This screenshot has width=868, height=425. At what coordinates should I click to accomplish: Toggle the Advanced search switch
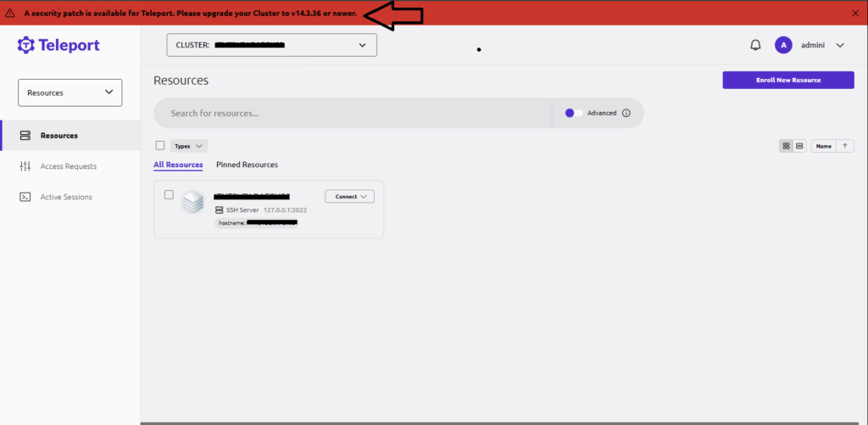click(x=574, y=113)
